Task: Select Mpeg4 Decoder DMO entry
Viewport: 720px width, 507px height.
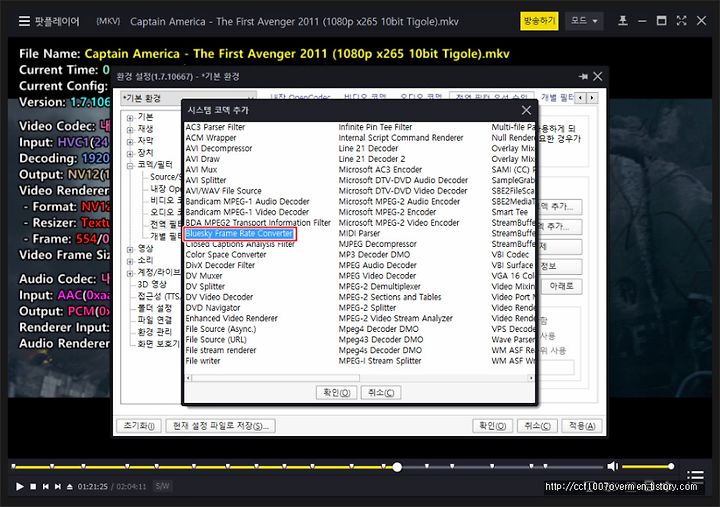Action: (x=378, y=329)
